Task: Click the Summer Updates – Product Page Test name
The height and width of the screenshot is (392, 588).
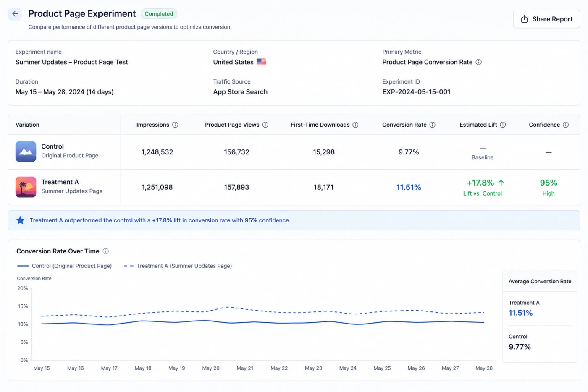Action: pyautogui.click(x=72, y=62)
